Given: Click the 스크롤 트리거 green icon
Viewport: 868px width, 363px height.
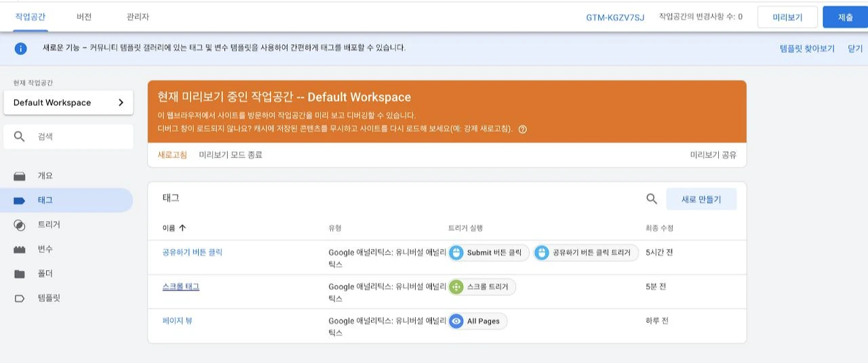Looking at the screenshot, I should (456, 287).
